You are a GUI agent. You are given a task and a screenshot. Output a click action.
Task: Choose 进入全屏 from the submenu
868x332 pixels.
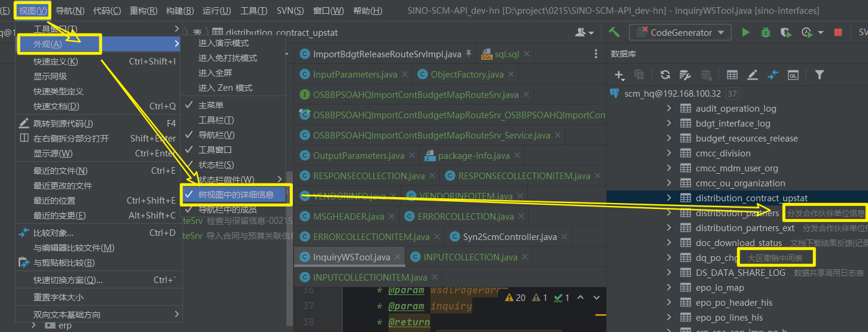point(215,73)
